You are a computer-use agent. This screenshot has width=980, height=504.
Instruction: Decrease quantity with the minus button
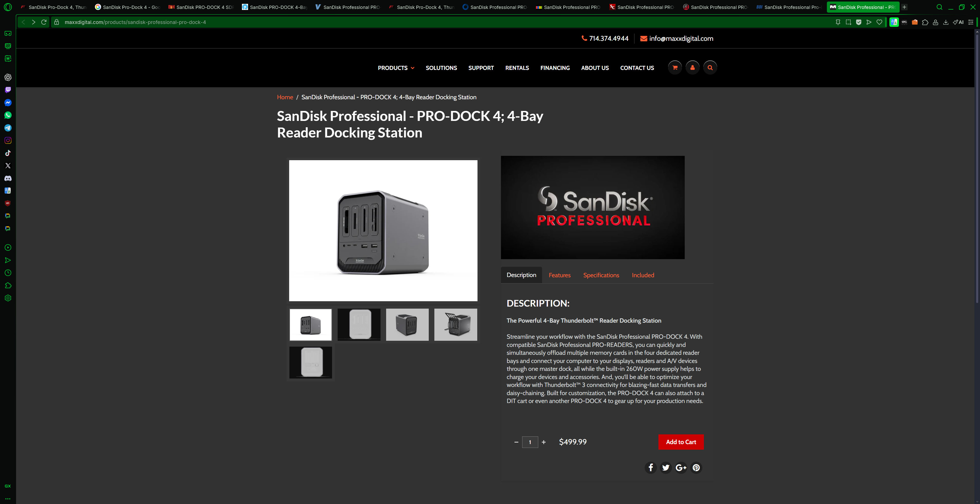(516, 442)
